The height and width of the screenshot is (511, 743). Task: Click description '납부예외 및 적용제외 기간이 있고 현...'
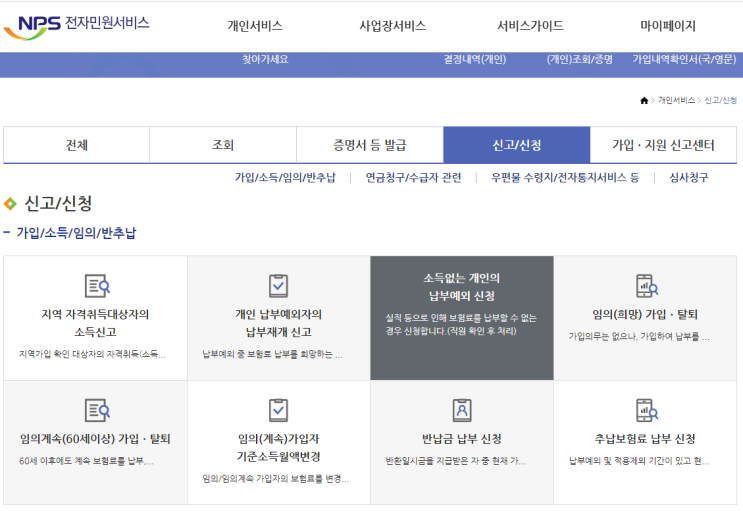(639, 461)
